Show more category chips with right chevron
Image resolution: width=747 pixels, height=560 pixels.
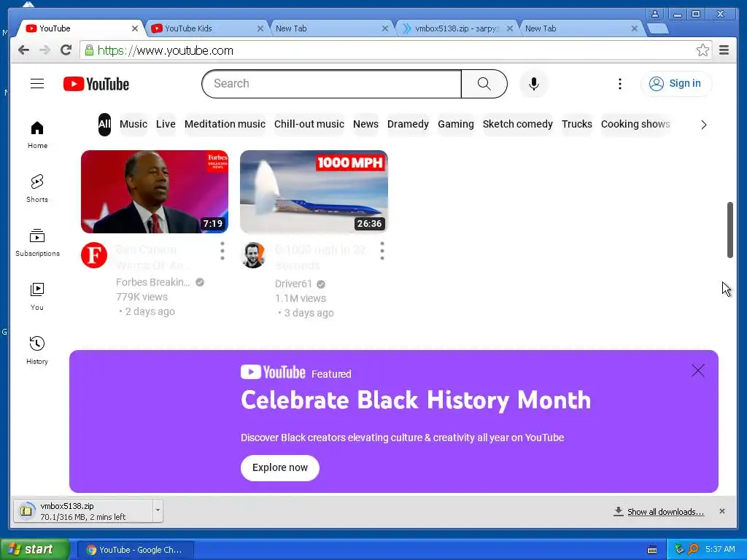coord(704,125)
